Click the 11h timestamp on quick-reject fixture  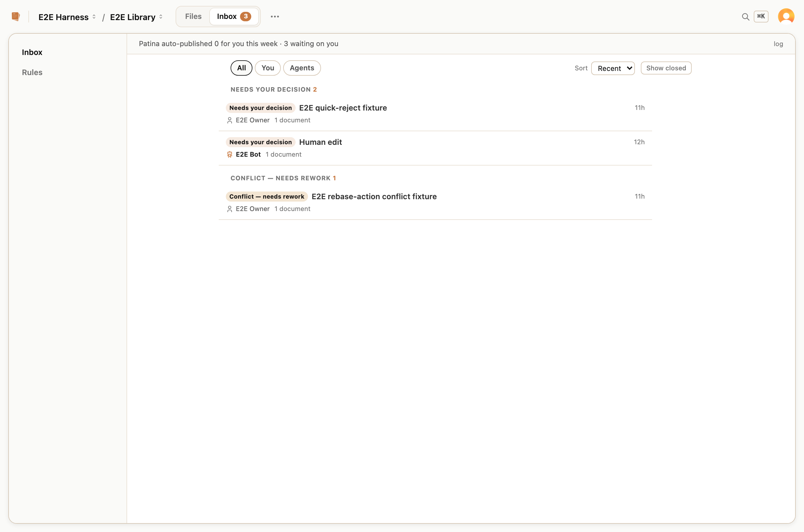(x=639, y=108)
